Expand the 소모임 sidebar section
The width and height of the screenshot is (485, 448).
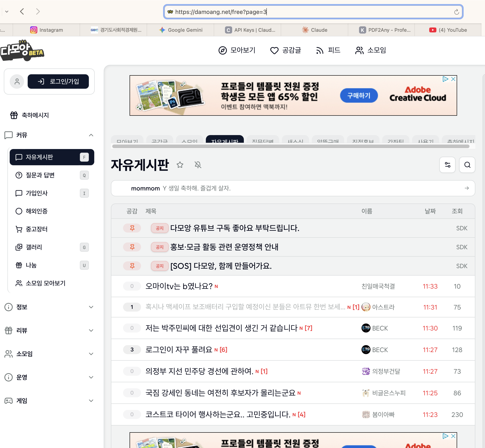click(49, 354)
